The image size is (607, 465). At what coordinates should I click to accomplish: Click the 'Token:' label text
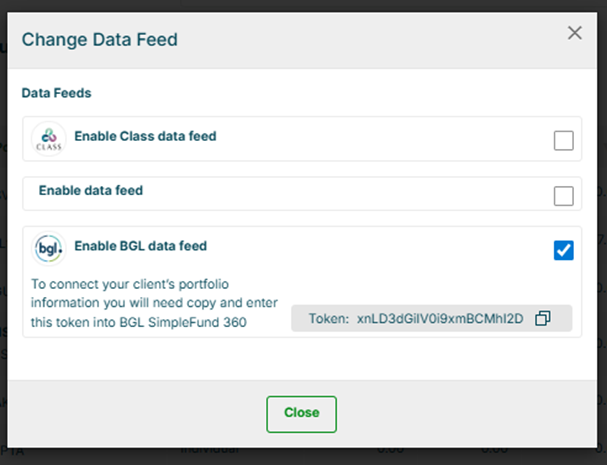click(327, 318)
